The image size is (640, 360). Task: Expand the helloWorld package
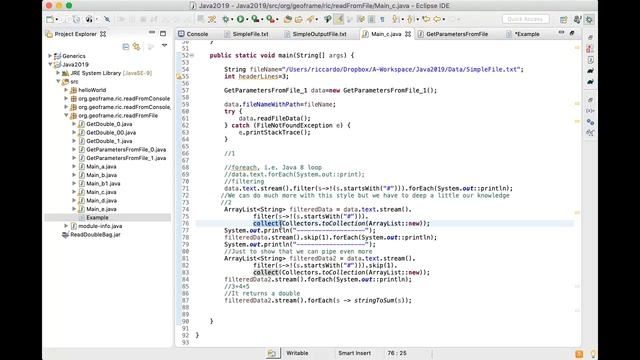click(66, 90)
